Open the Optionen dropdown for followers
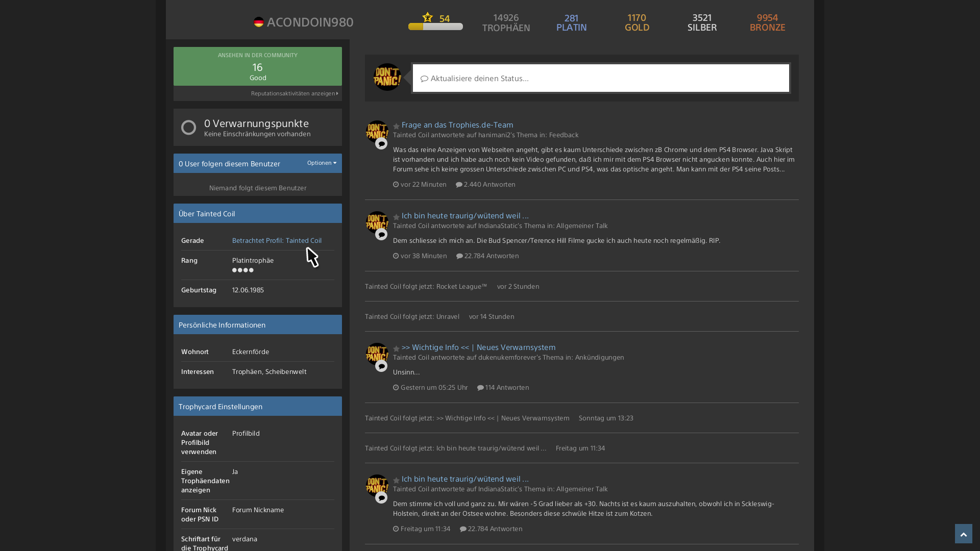Screen dimensions: 980x551 pyautogui.click(x=322, y=163)
